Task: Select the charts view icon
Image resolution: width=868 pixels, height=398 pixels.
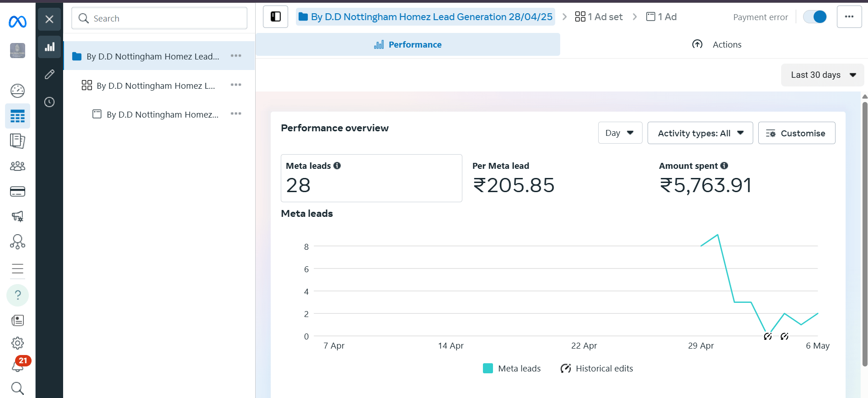Action: point(49,47)
